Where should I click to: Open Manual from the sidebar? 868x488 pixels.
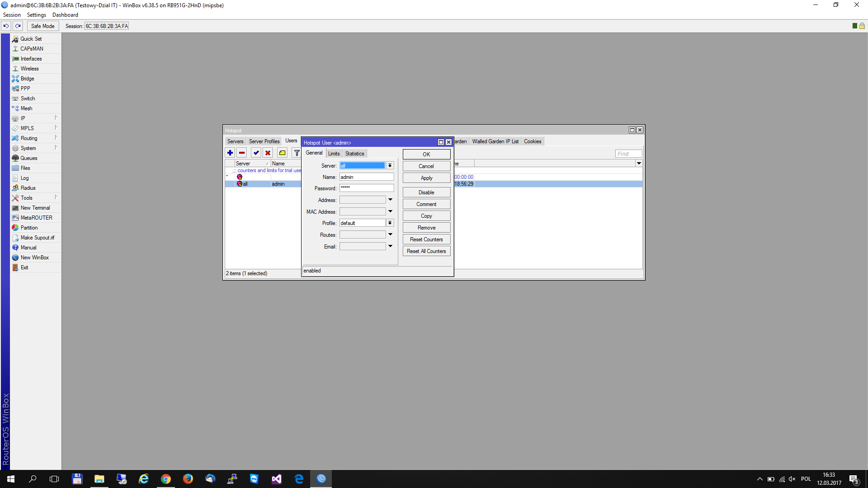click(x=36, y=248)
